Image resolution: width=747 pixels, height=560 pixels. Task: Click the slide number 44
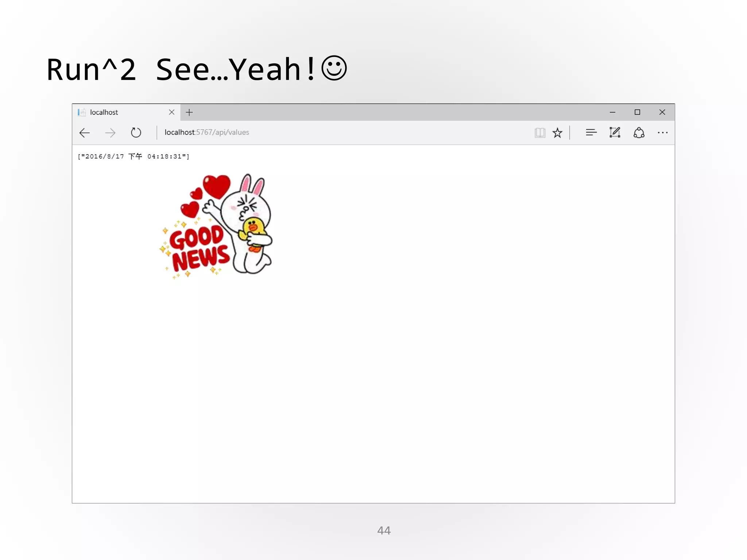tap(384, 530)
